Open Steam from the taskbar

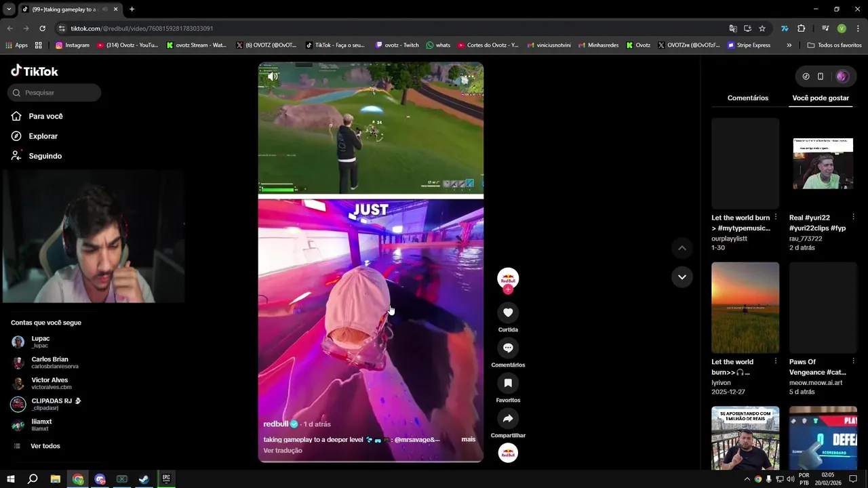[x=144, y=479]
